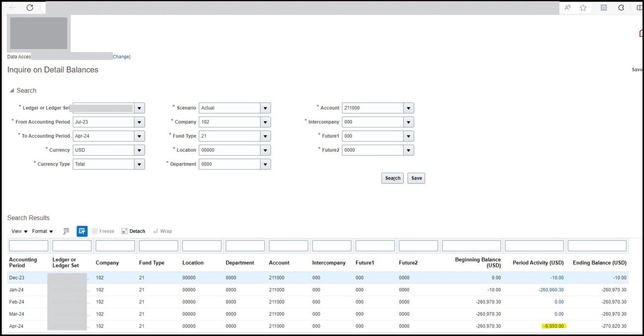
Task: Click the Wrap text icon
Action: pyautogui.click(x=156, y=231)
